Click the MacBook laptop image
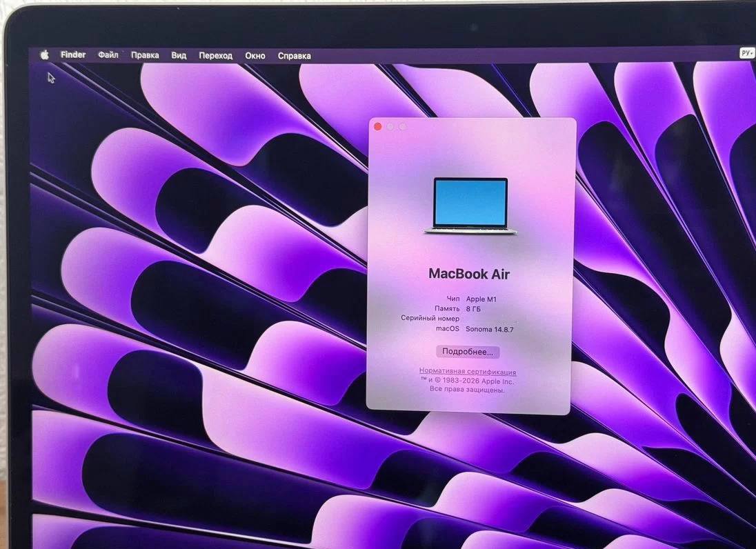756x549 pixels. coord(470,206)
